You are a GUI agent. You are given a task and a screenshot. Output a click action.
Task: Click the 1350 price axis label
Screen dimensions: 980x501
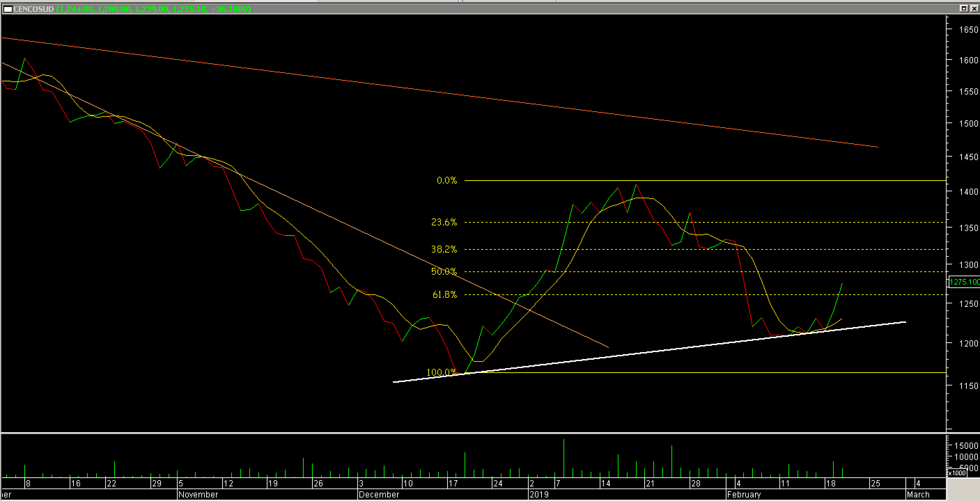(968, 228)
